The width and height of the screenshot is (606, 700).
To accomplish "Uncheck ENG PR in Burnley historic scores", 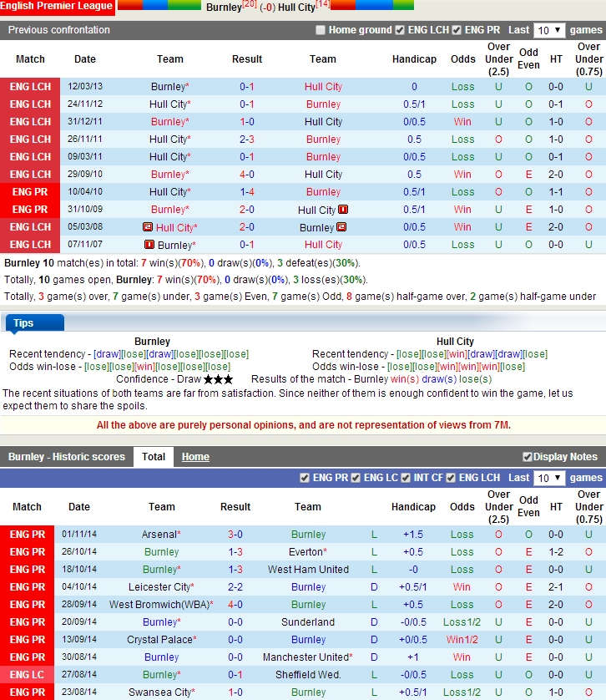I will (x=305, y=478).
